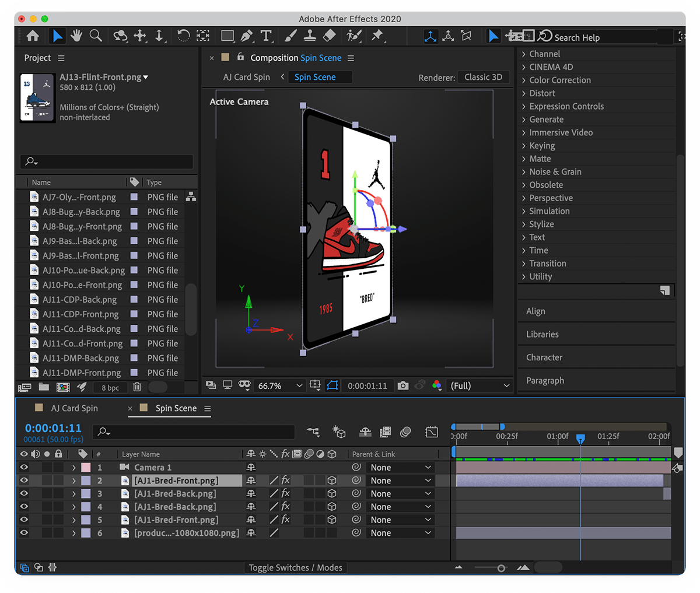The image size is (700, 593).
Task: Select the Rotation tool
Action: coord(183,36)
